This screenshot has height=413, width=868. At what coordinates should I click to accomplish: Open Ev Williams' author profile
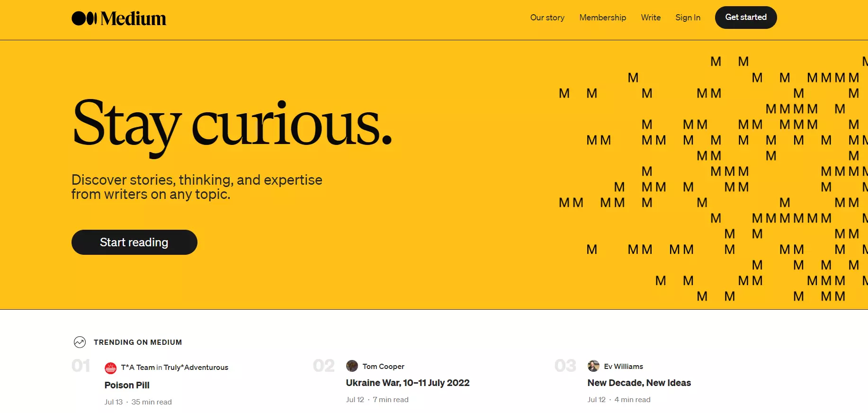coord(624,366)
